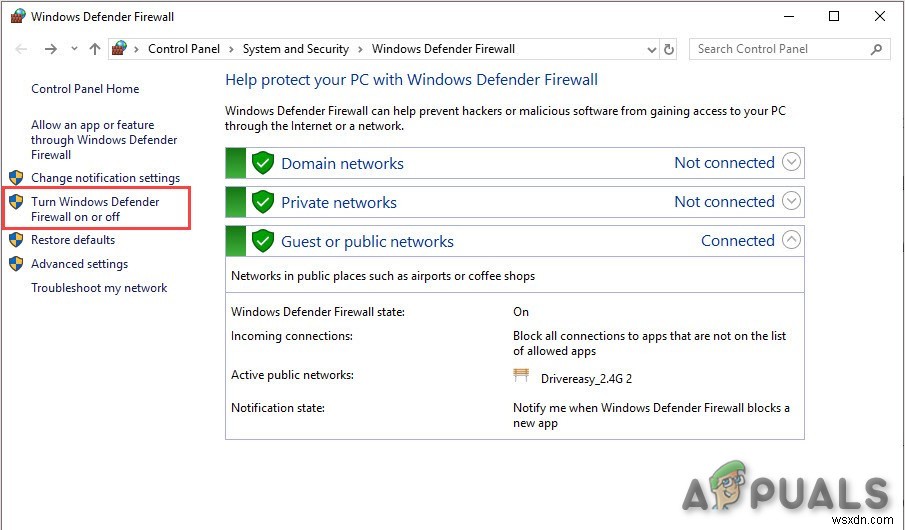Open Change notification settings
Image resolution: width=905 pixels, height=530 pixels.
(106, 178)
